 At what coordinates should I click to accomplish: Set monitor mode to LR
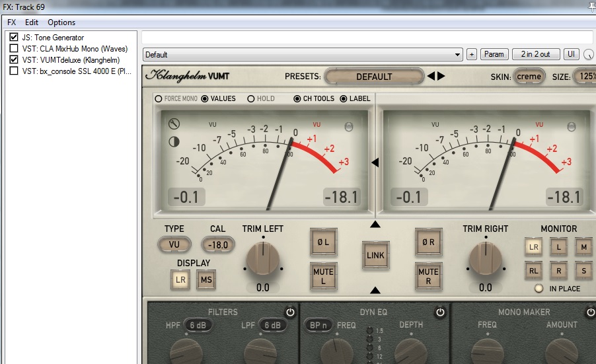tap(534, 247)
